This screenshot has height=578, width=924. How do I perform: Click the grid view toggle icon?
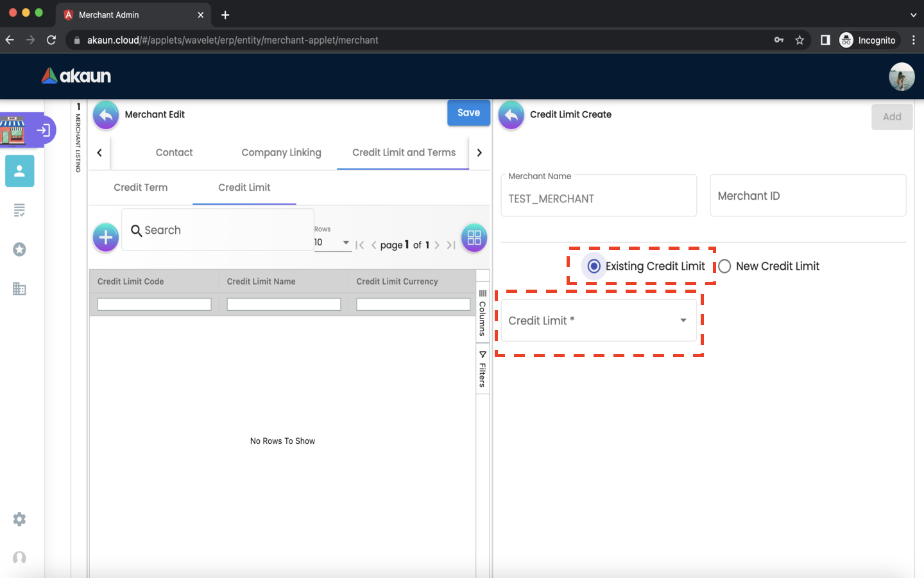point(474,238)
